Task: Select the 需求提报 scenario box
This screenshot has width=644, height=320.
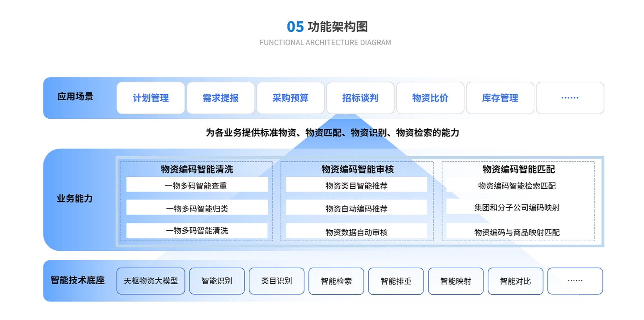Action: [x=221, y=98]
